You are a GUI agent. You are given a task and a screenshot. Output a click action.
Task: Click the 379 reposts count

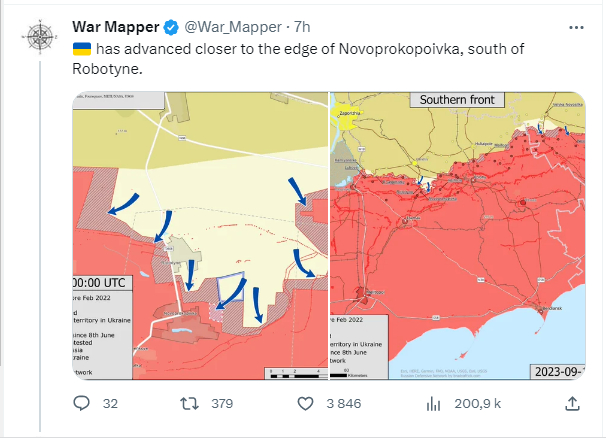tap(222, 404)
